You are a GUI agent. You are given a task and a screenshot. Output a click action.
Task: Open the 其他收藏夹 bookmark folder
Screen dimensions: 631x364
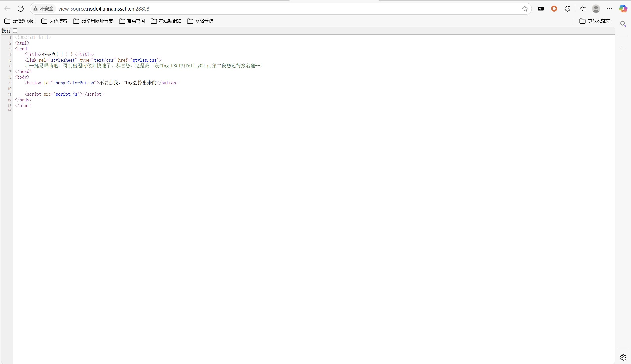[x=595, y=21]
